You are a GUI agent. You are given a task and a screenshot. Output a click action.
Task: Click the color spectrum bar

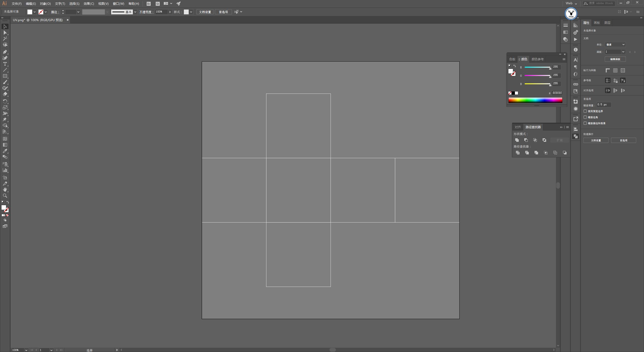pos(535,100)
